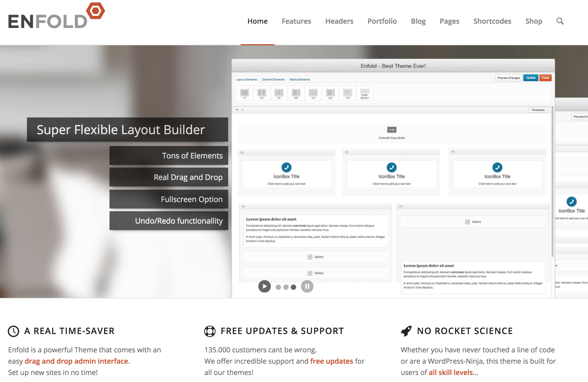Image resolution: width=588 pixels, height=382 pixels.
Task: Open the Portfolio menu item
Action: point(381,21)
